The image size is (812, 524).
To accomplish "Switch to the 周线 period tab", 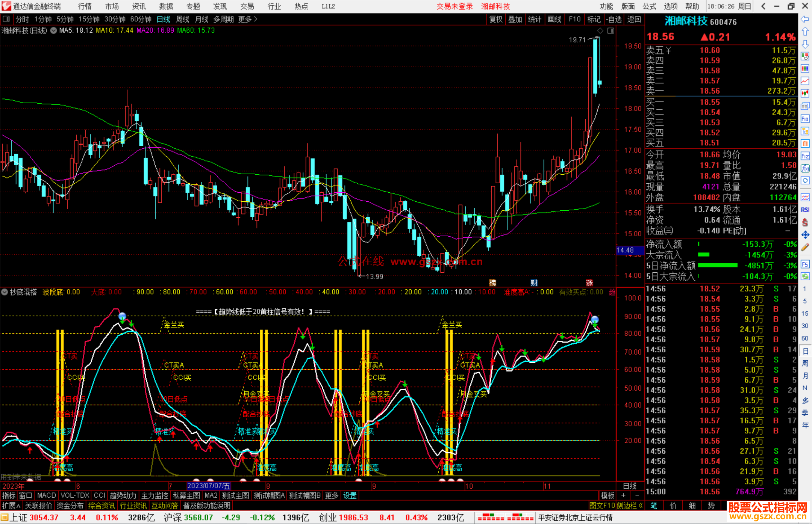I will point(183,19).
